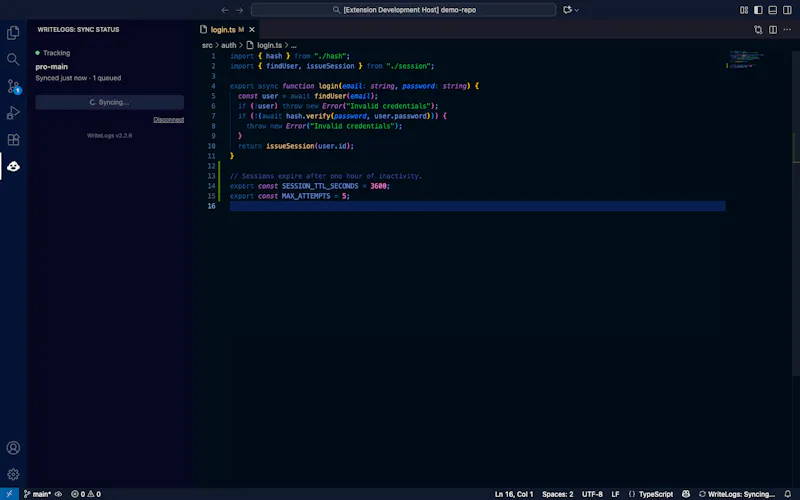
Task: Click the remote window indicator in status bar
Action: (9, 494)
